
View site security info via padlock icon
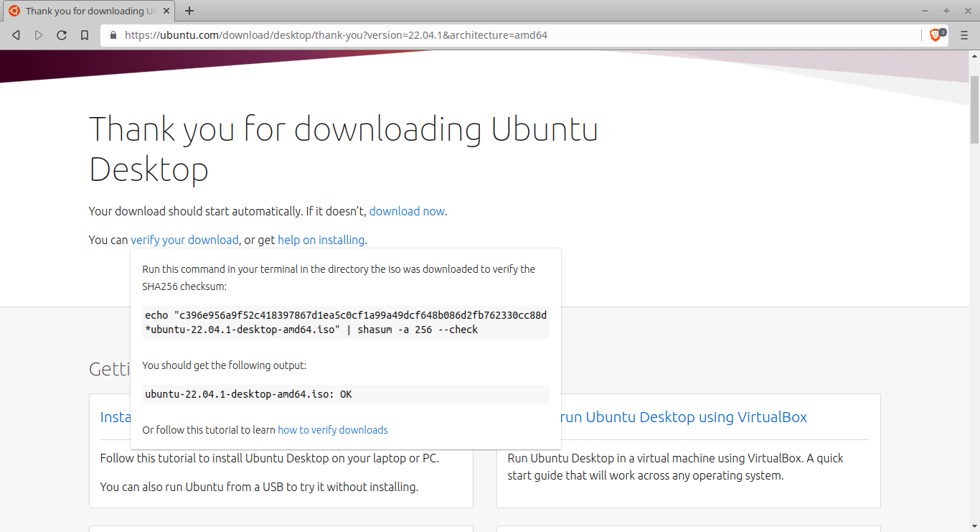113,35
